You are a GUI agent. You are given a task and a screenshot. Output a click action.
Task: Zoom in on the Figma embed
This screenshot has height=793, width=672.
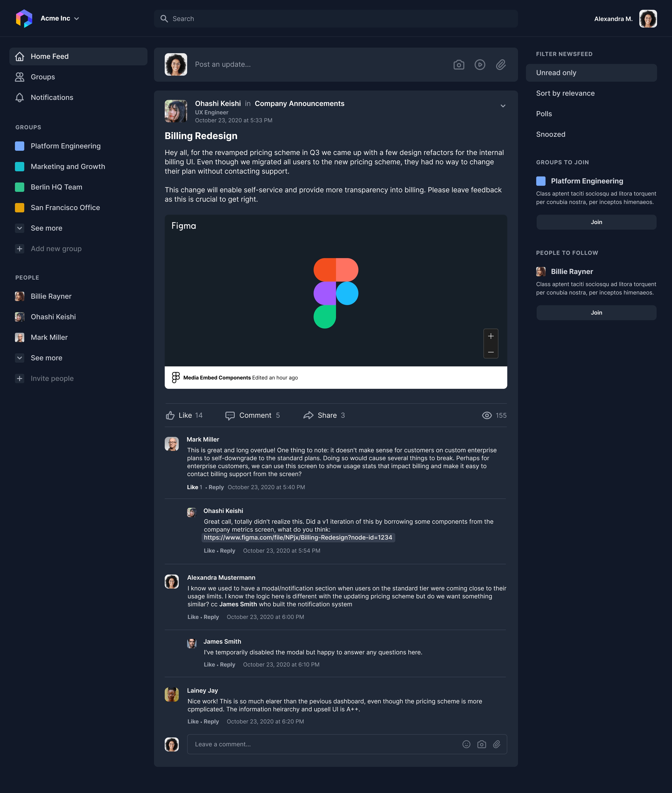click(x=491, y=336)
